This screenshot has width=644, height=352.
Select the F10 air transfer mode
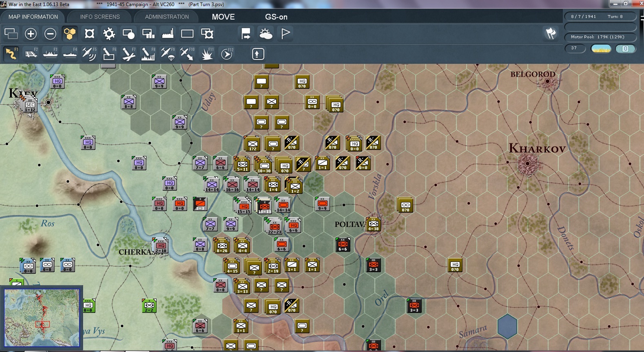pos(187,54)
